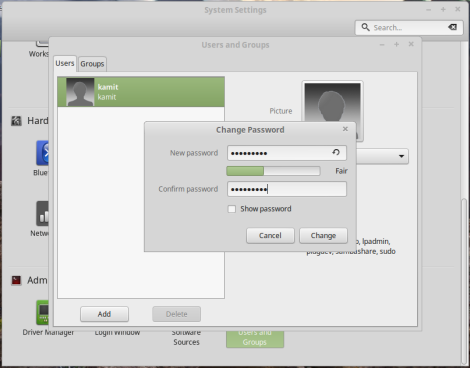Click the Administration section icon
Viewport: 470px width, 368px height.
(16, 280)
